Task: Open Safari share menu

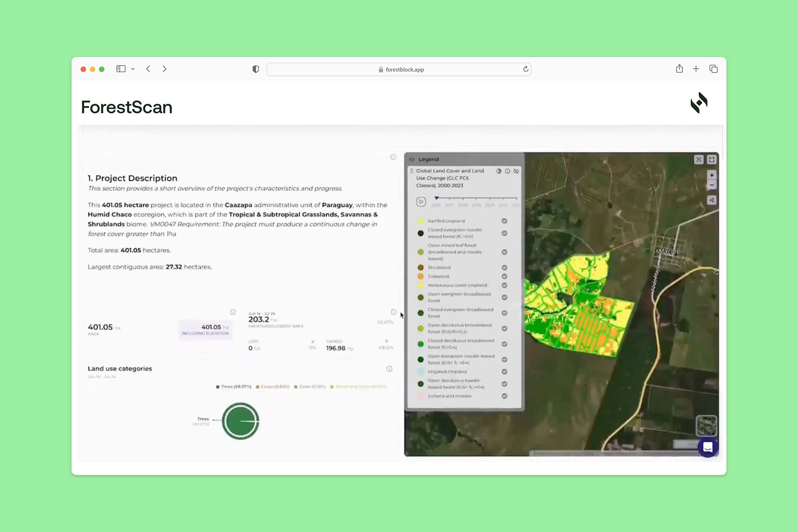Action: [x=679, y=69]
